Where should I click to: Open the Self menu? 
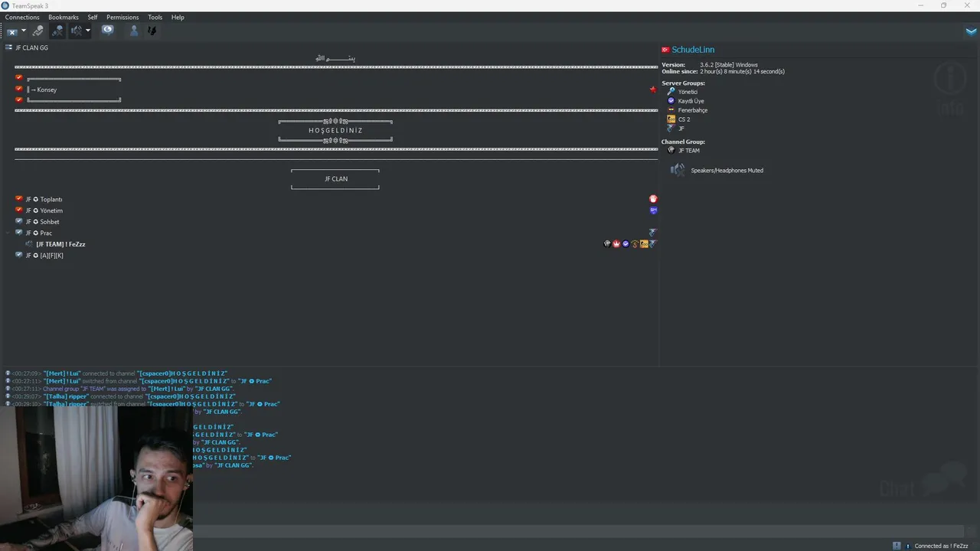coord(93,17)
